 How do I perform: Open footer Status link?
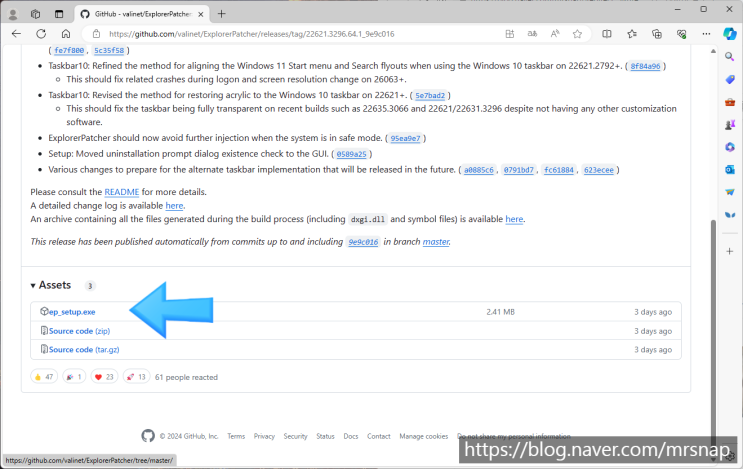pyautogui.click(x=325, y=436)
